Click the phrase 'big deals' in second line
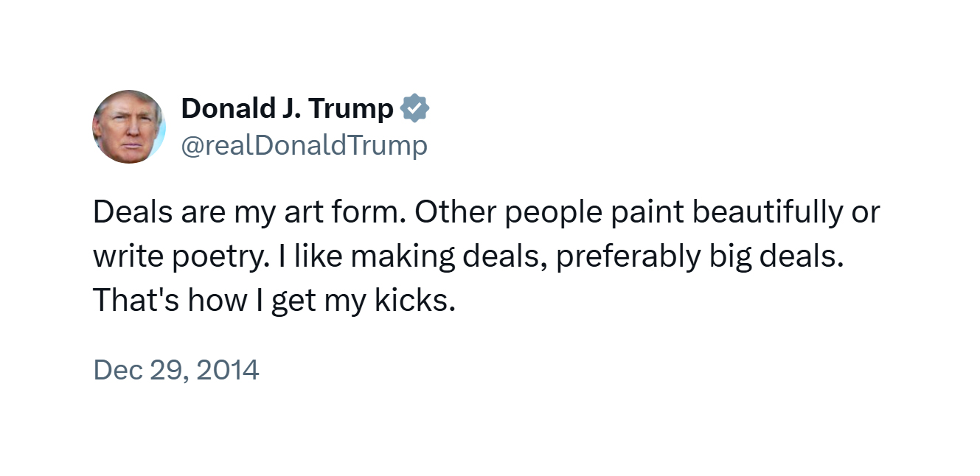 pyautogui.click(x=773, y=258)
